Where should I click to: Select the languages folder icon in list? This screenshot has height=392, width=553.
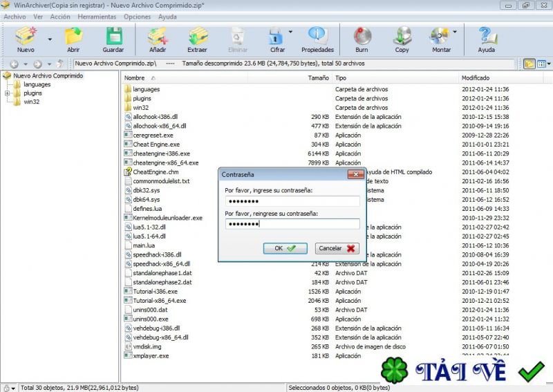click(x=128, y=89)
